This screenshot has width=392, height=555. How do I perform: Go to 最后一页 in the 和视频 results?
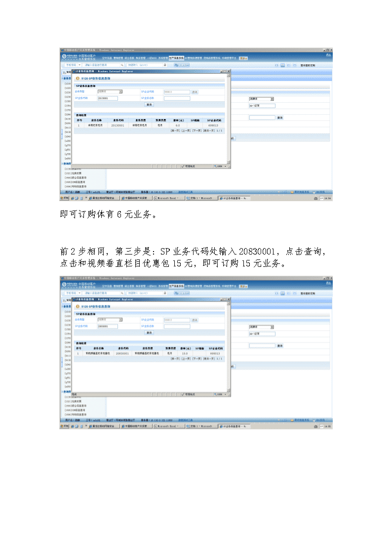pyautogui.click(x=209, y=359)
